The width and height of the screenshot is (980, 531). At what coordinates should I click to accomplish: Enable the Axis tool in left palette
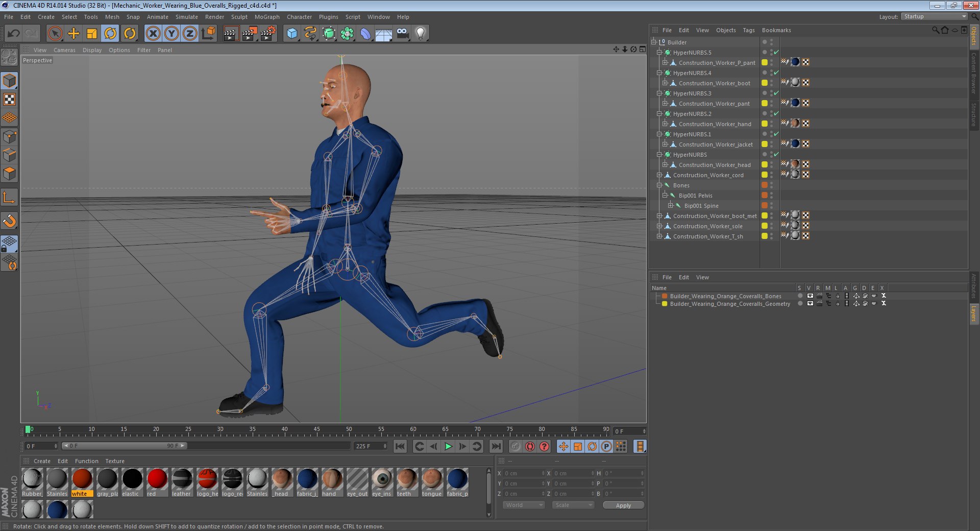coord(10,197)
